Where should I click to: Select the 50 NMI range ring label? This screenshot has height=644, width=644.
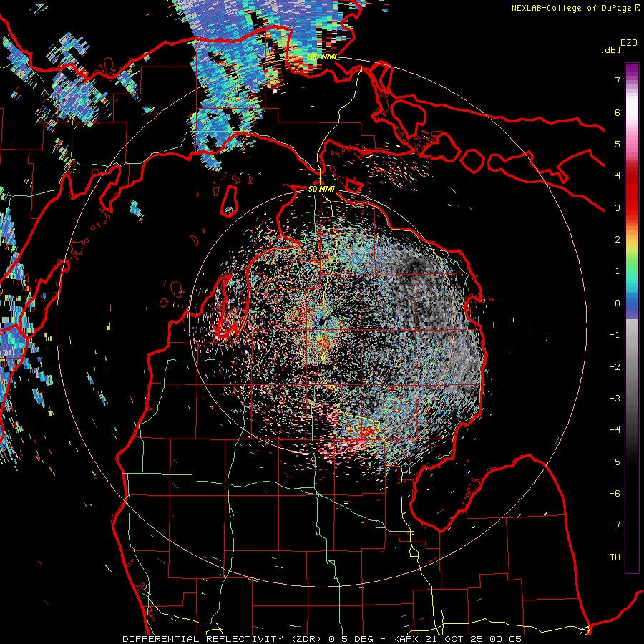tap(321, 189)
